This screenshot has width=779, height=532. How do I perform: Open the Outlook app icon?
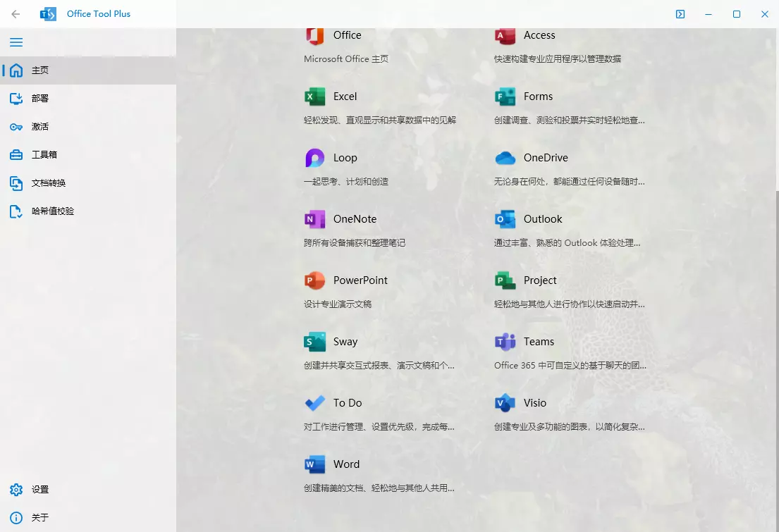tap(505, 219)
